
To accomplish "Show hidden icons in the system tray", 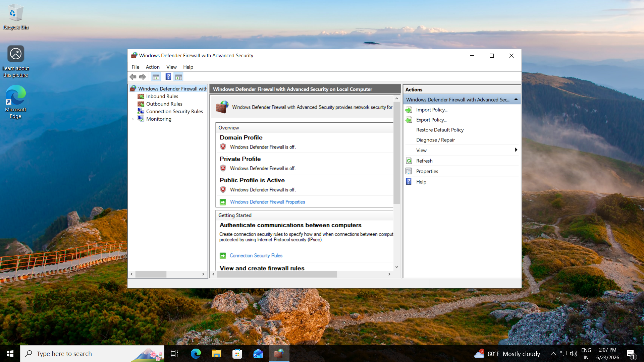I will click(x=553, y=354).
